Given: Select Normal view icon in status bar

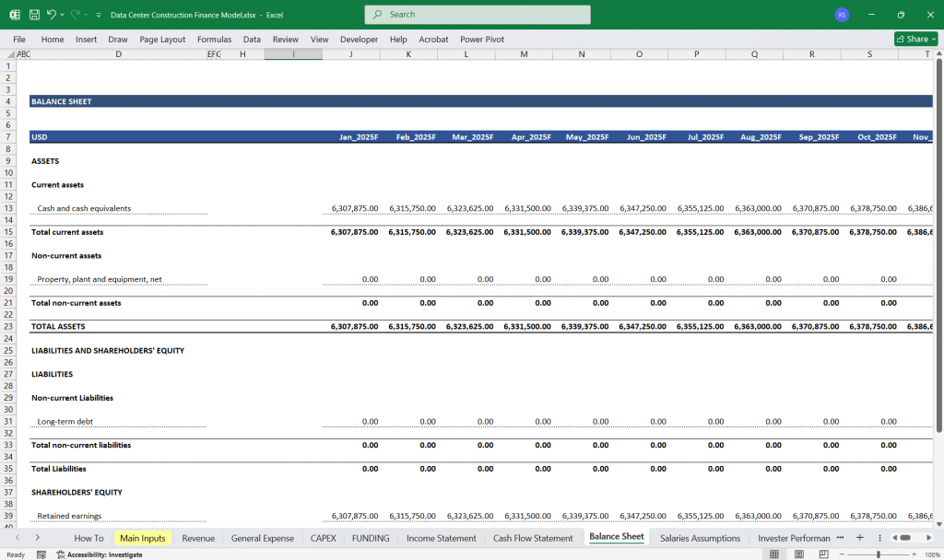Looking at the screenshot, I should point(773,554).
